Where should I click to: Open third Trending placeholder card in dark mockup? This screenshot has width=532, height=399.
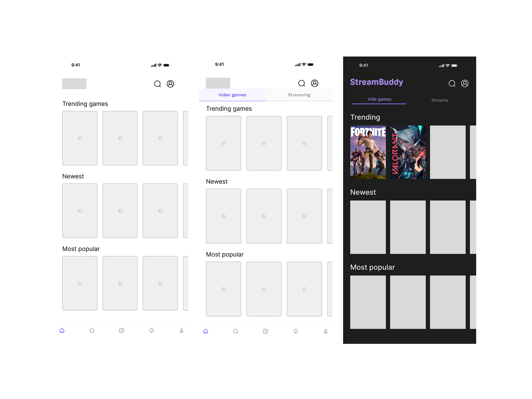(448, 152)
